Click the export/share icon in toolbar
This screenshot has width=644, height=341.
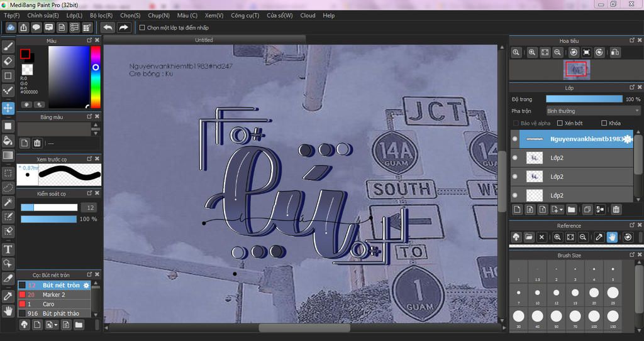23,28
